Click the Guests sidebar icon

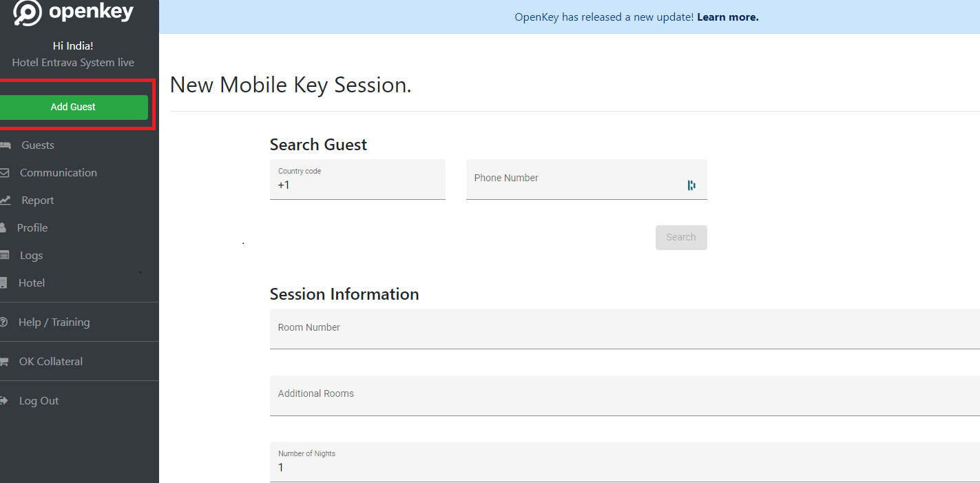(6, 145)
